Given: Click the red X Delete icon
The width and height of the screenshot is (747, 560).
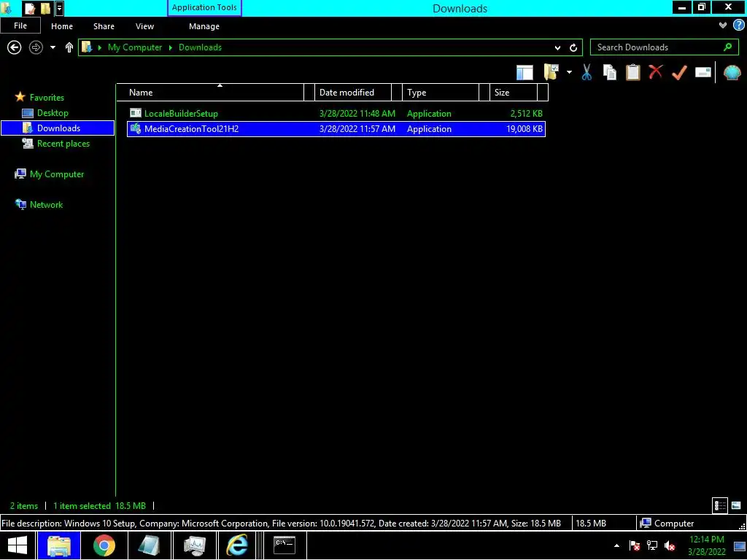Looking at the screenshot, I should coord(656,72).
